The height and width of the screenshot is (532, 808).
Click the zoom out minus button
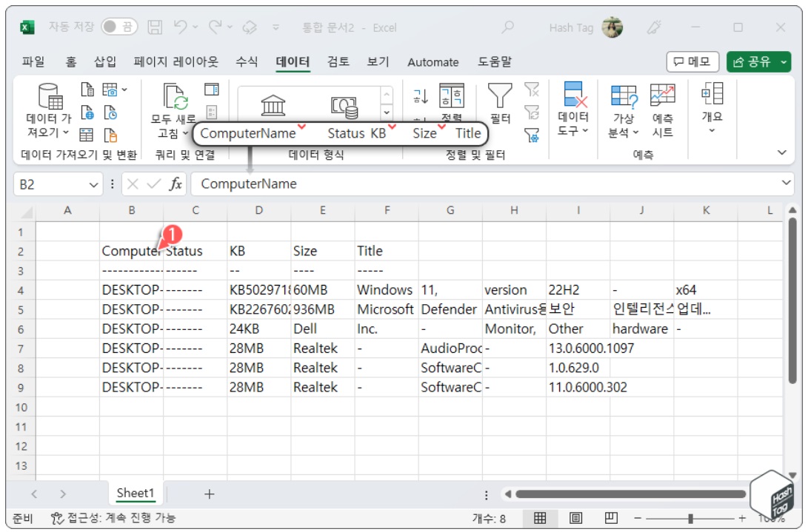click(x=638, y=518)
